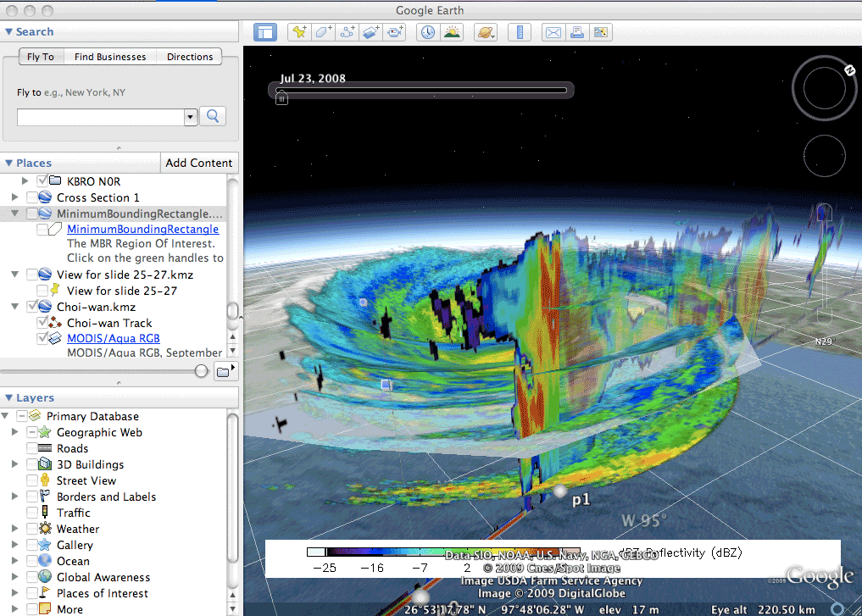Expand the Cross Section 1 item
Screen dimensions: 862x616
tap(14, 197)
